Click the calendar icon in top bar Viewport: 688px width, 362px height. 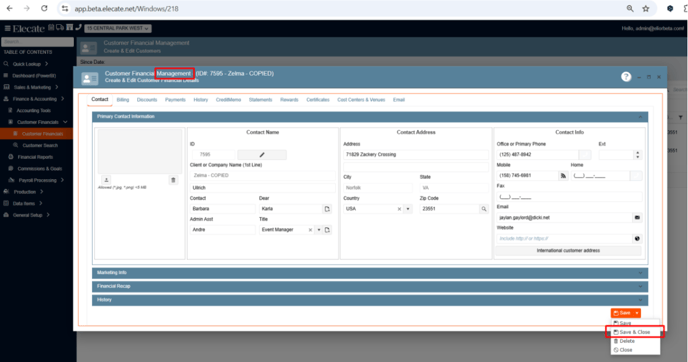coord(51,28)
